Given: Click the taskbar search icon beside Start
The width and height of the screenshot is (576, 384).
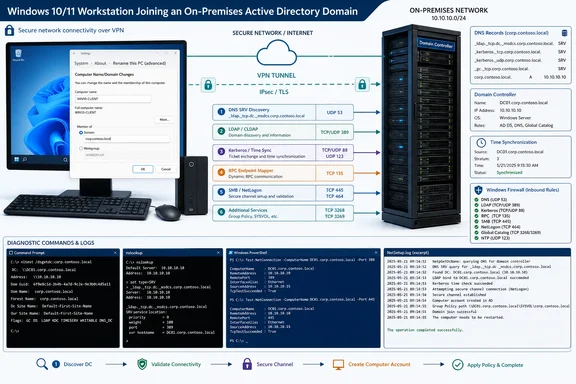Looking at the screenshot, I should click(25, 159).
